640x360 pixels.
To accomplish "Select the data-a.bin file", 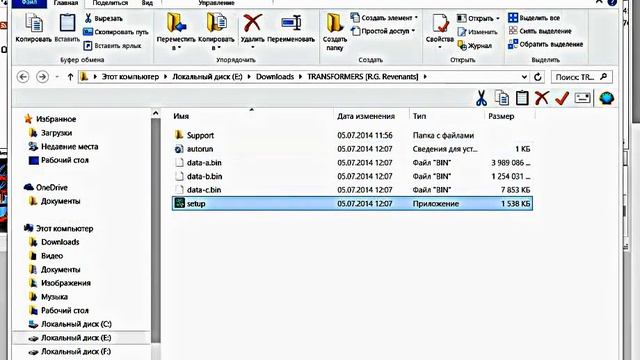I will tap(352, 162).
